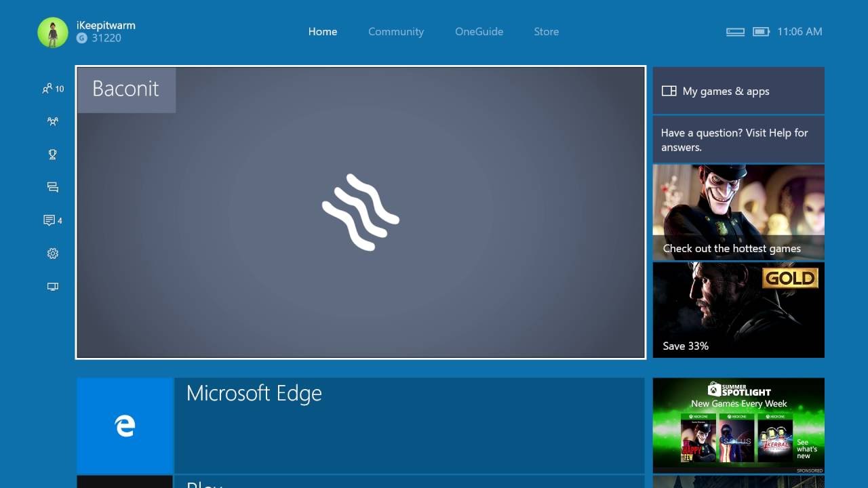This screenshot has width=868, height=488.
Task: Open the Settings gear icon
Action: (x=53, y=253)
